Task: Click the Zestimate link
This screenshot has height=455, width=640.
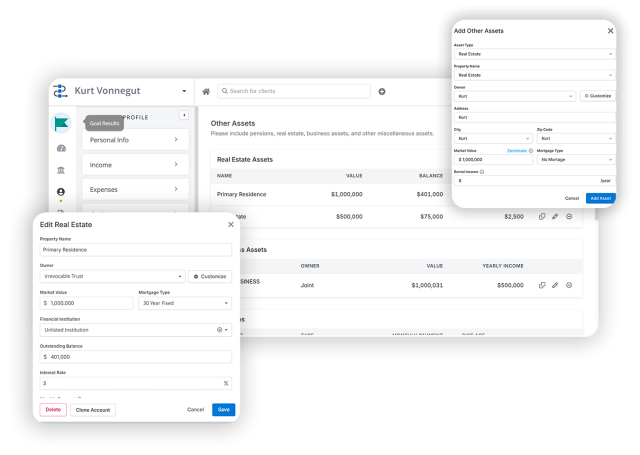Action: [517, 151]
